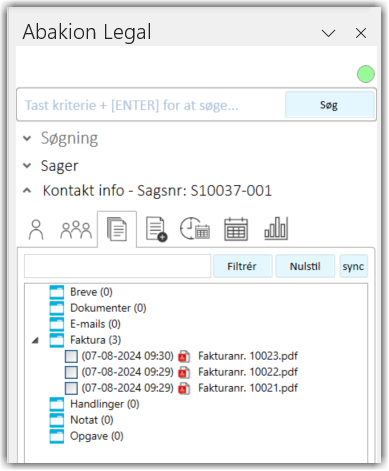Check the box for Fakturanr. 10021.pdf
The image size is (389, 471).
[x=71, y=388]
